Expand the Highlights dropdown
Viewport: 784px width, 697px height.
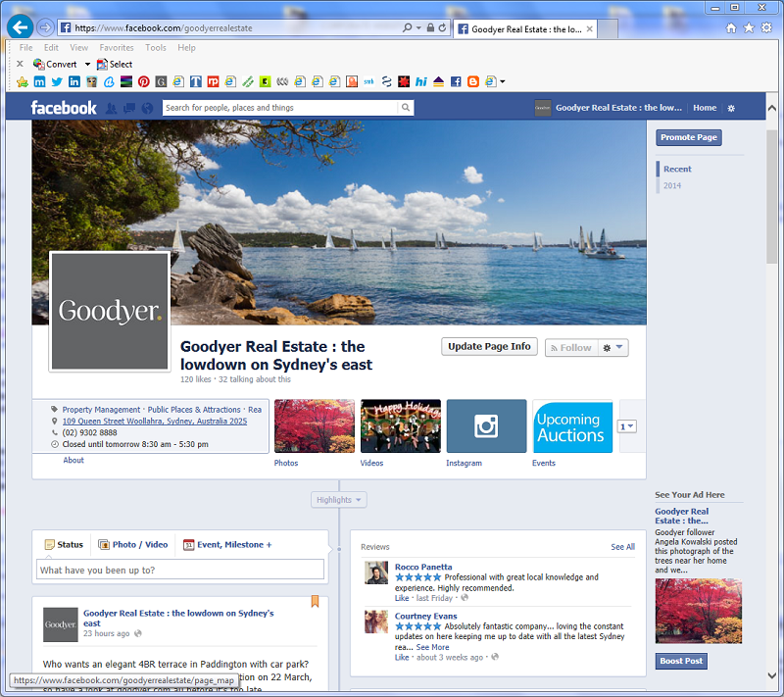[338, 500]
